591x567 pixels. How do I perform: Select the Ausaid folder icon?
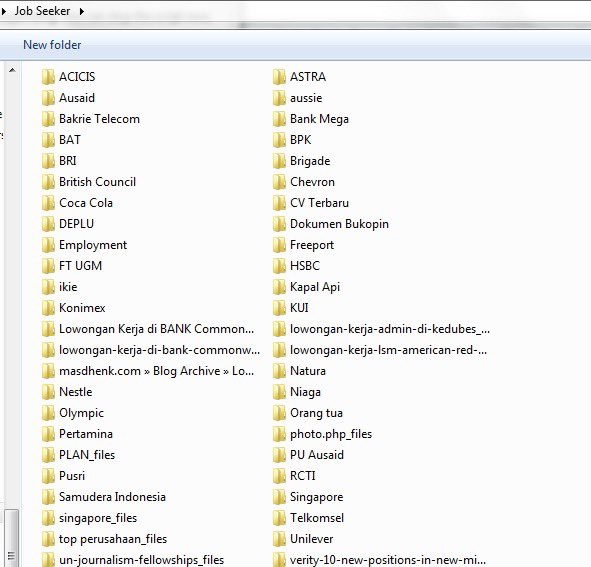(x=48, y=98)
